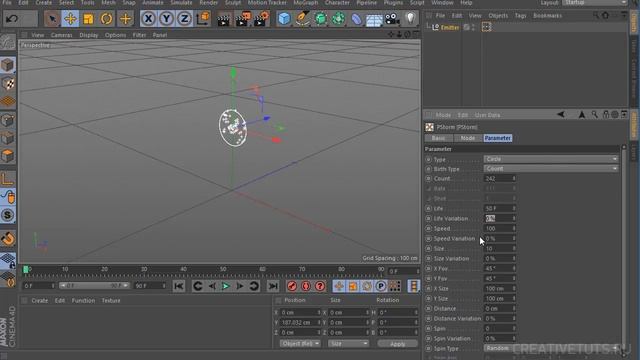Open the Birth Type dropdown
Image resolution: width=640 pixels, height=360 pixels.
pos(551,169)
